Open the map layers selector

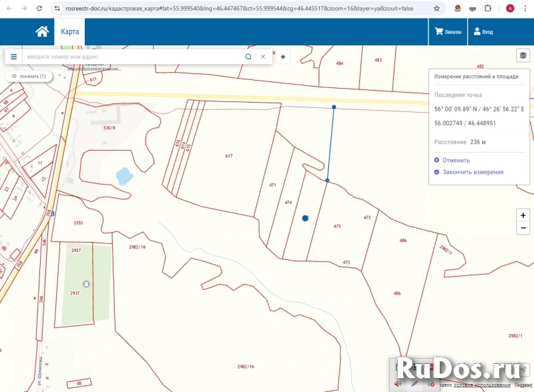click(x=523, y=55)
